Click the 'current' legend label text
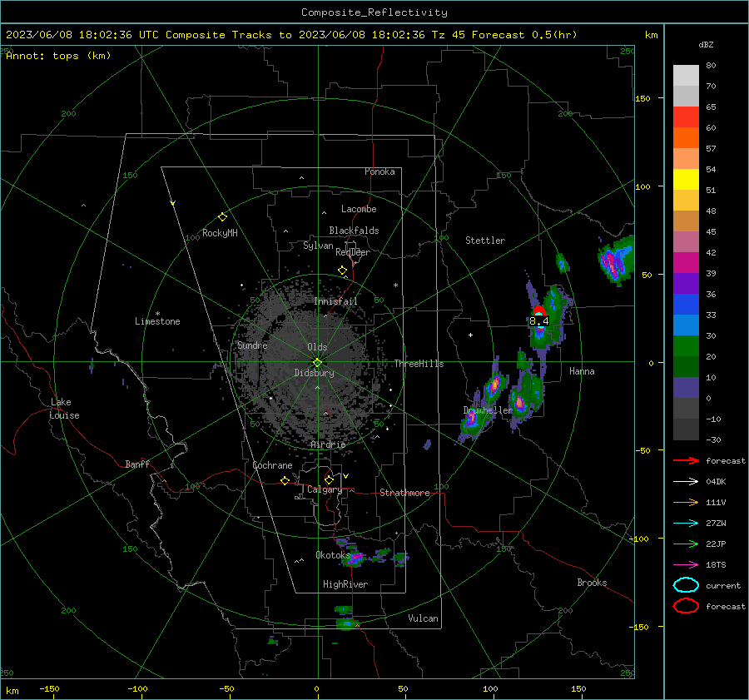The height and width of the screenshot is (700, 749). click(x=722, y=585)
